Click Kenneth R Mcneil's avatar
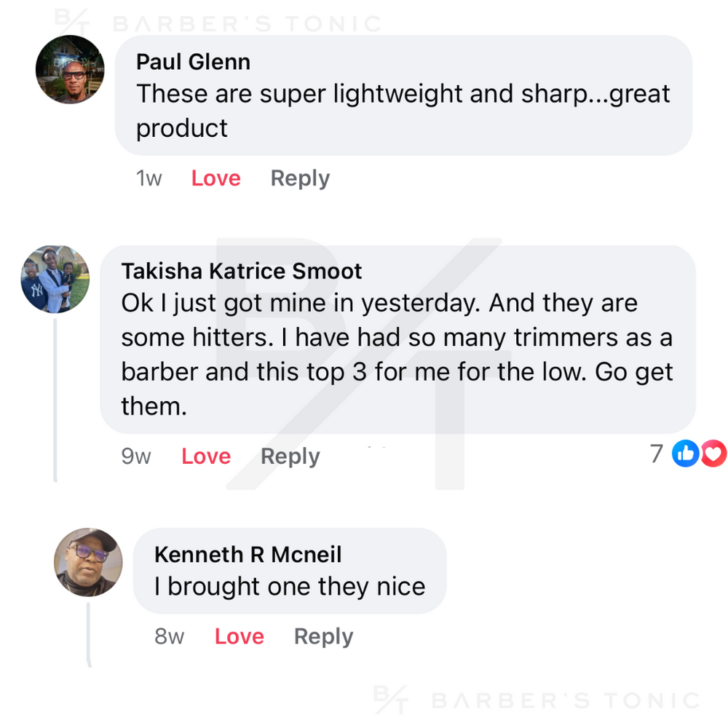728x728 pixels. click(x=89, y=562)
